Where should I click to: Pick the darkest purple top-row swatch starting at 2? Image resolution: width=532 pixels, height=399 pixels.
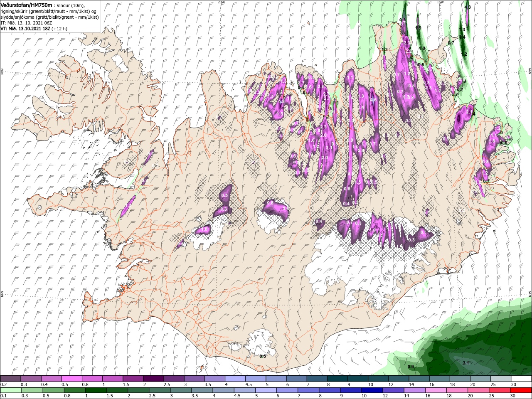pos(153,379)
